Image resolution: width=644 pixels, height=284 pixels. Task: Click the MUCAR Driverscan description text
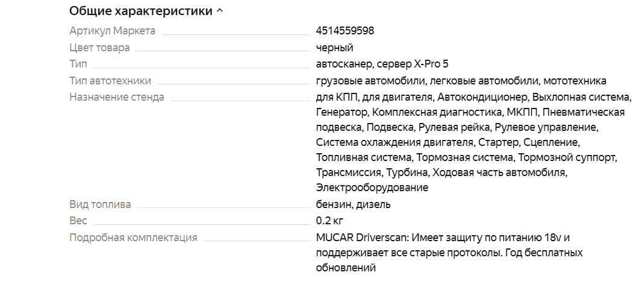point(449,253)
